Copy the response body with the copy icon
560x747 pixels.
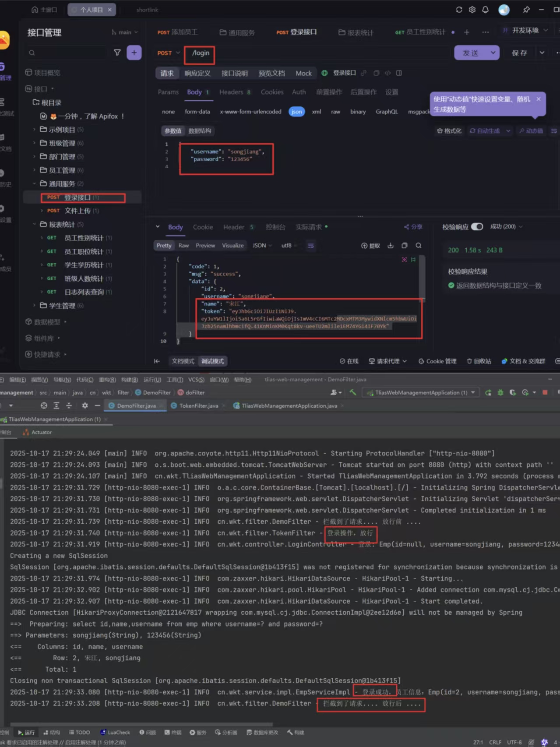(404, 246)
